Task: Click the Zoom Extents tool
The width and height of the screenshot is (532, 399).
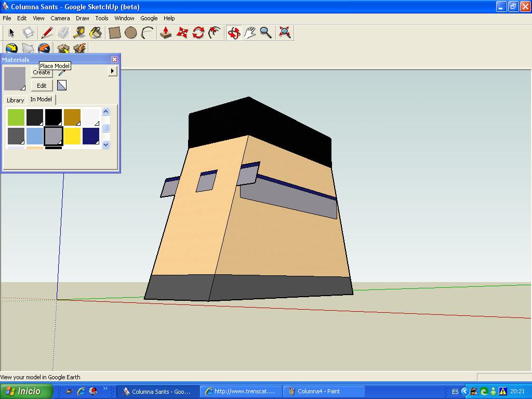Action: (284, 33)
